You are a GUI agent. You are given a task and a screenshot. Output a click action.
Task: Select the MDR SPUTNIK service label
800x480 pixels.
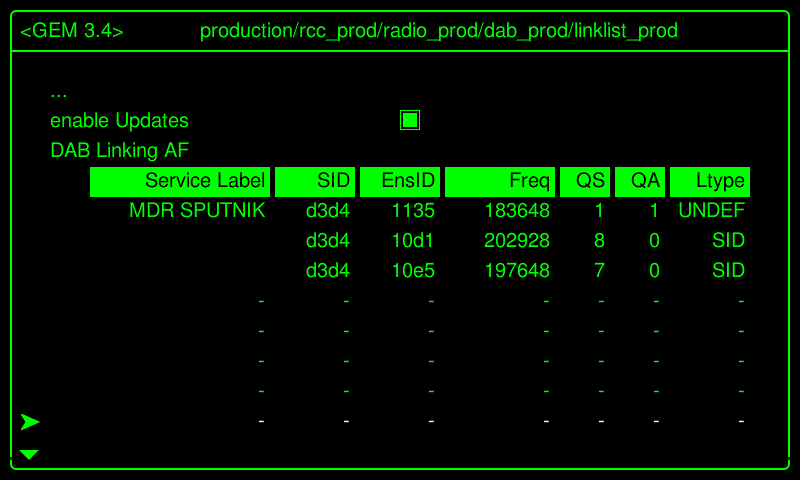[197, 211]
